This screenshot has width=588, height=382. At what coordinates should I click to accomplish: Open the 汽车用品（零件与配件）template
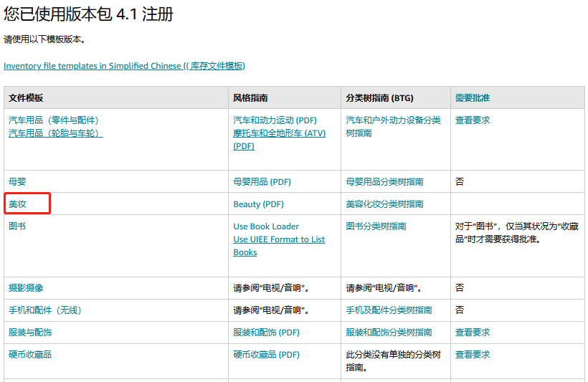54,120
